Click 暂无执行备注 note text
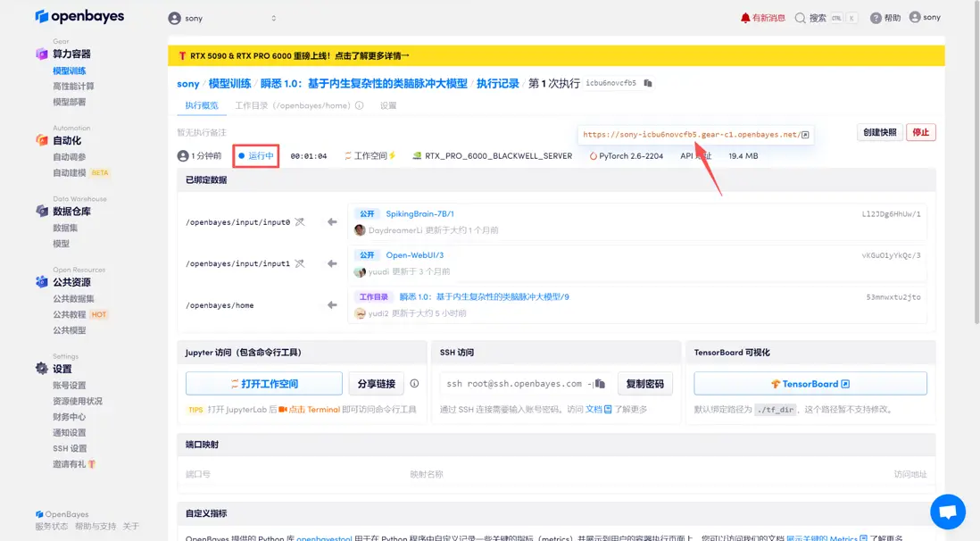The image size is (980, 541). (x=201, y=133)
